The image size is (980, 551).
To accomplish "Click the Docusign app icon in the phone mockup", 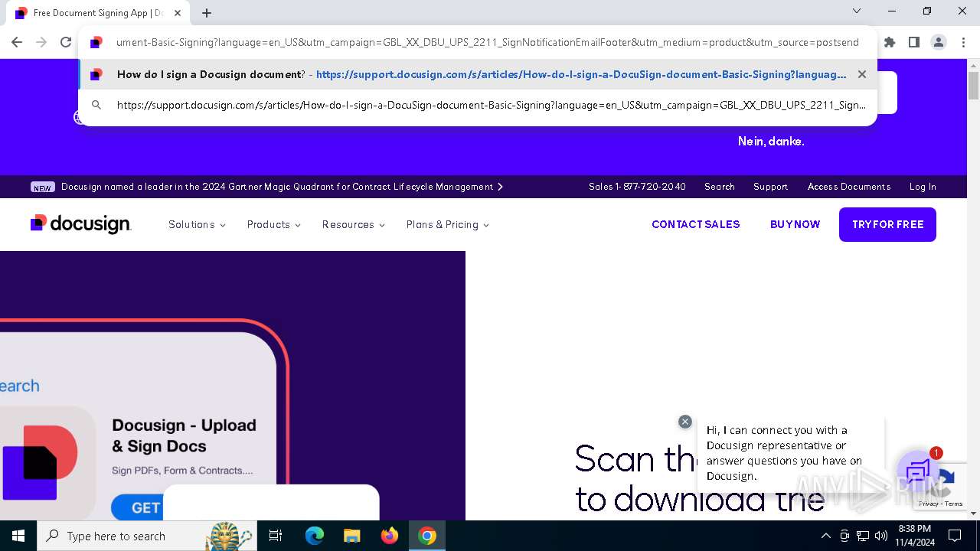I will coord(47,463).
